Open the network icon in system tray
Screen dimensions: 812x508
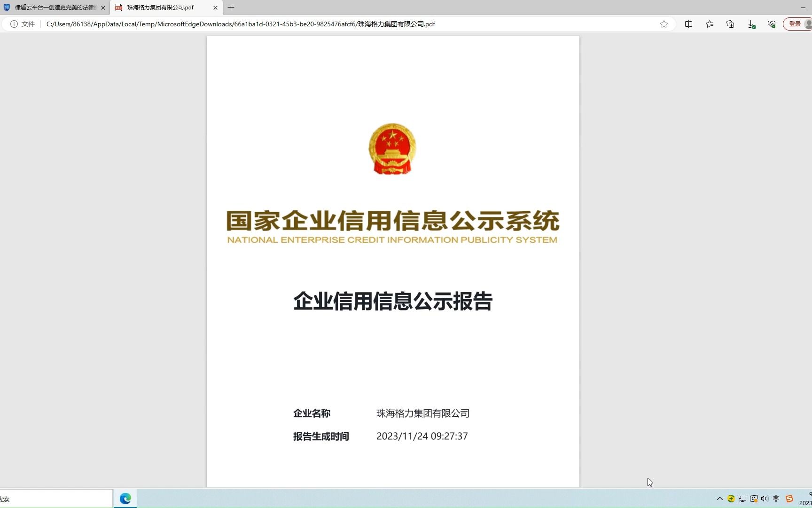(742, 499)
